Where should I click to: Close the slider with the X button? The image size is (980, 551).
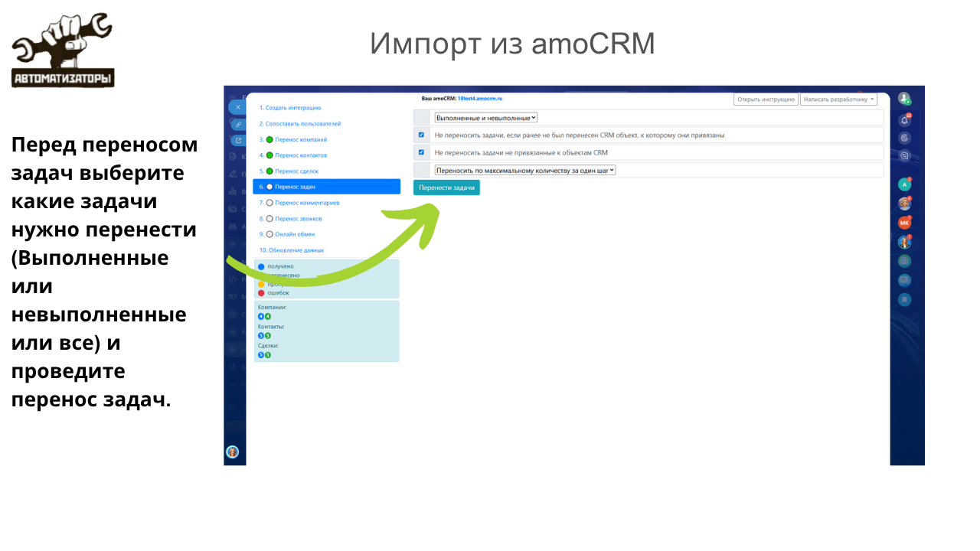[x=238, y=108]
